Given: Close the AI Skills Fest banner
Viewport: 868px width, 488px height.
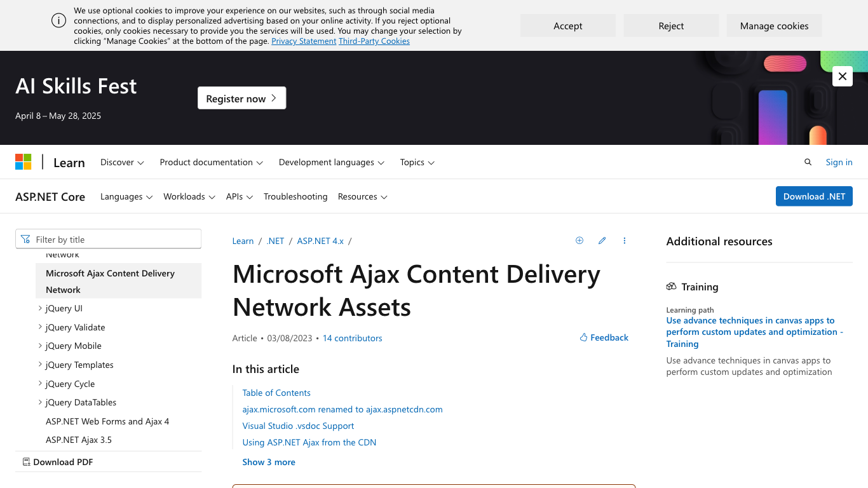Looking at the screenshot, I should click(x=842, y=76).
